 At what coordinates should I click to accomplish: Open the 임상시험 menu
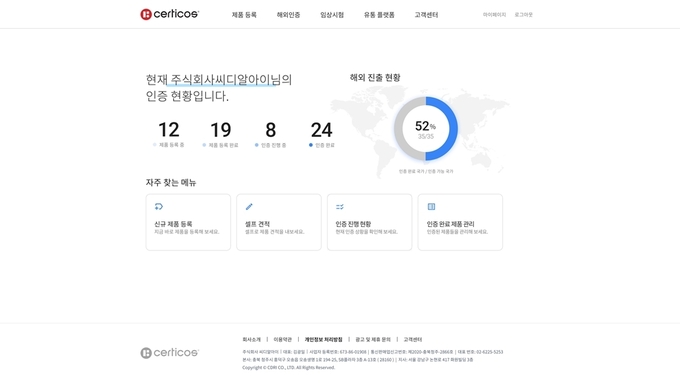[x=332, y=15]
